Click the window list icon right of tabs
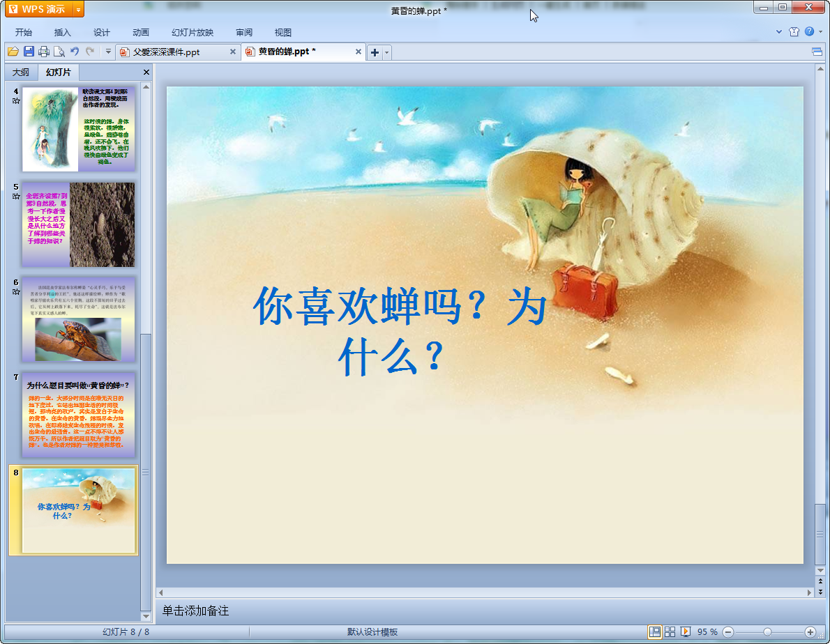 click(x=817, y=52)
